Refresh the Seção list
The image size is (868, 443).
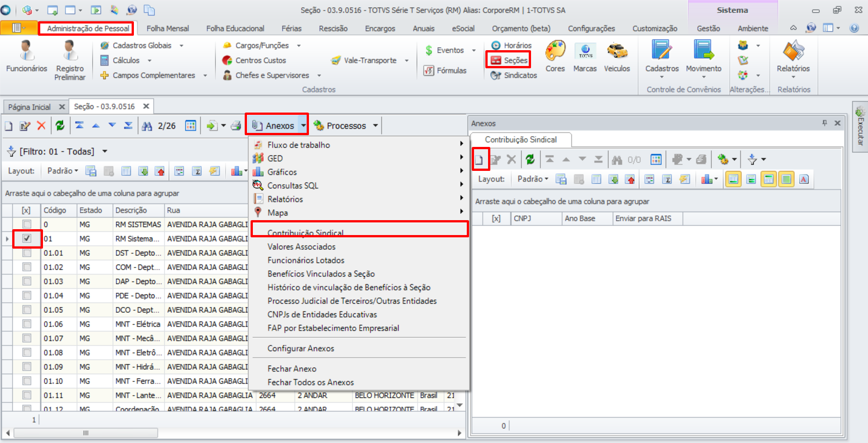point(60,126)
